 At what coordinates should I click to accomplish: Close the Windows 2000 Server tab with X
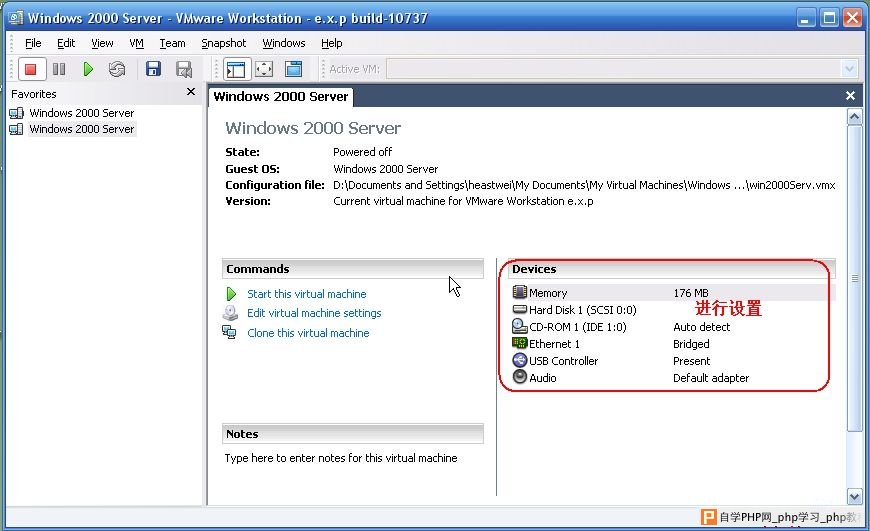tap(850, 95)
